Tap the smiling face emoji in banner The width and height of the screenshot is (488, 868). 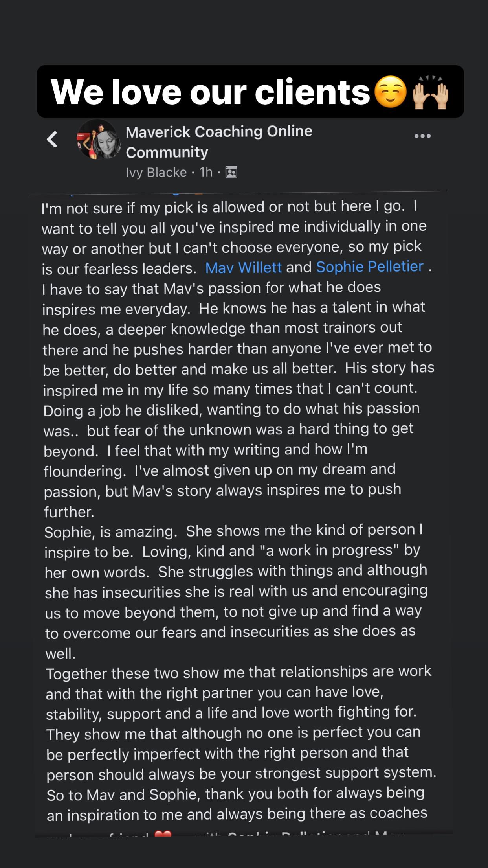tap(390, 92)
